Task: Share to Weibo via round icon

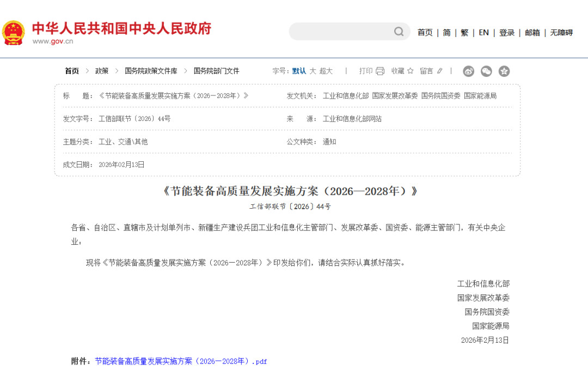Action: [x=468, y=71]
